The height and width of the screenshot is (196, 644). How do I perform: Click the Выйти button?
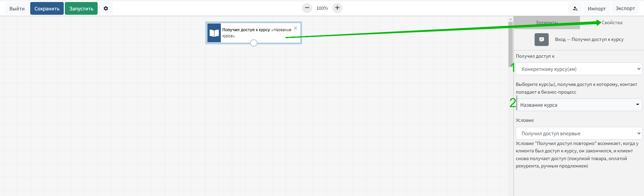(x=17, y=9)
